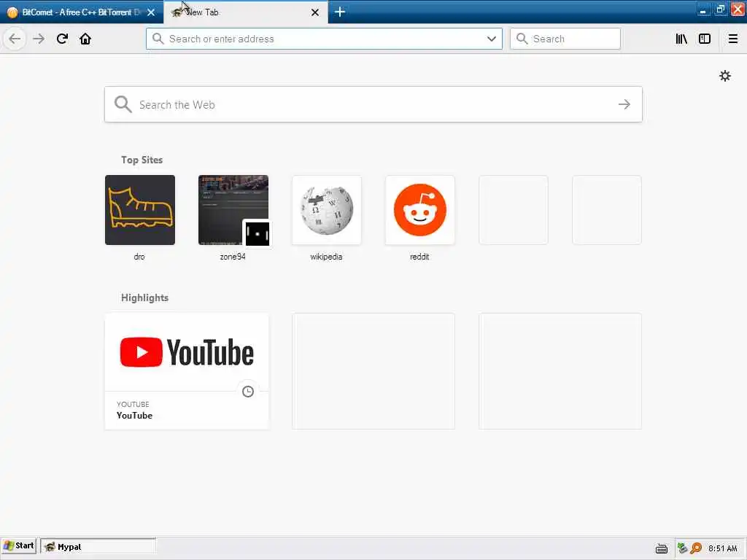Open a new tab with plus button

click(x=340, y=12)
